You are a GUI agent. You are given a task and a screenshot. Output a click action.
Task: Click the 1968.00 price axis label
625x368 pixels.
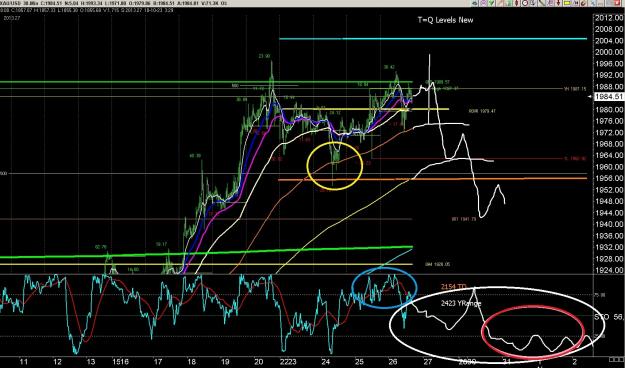click(609, 144)
